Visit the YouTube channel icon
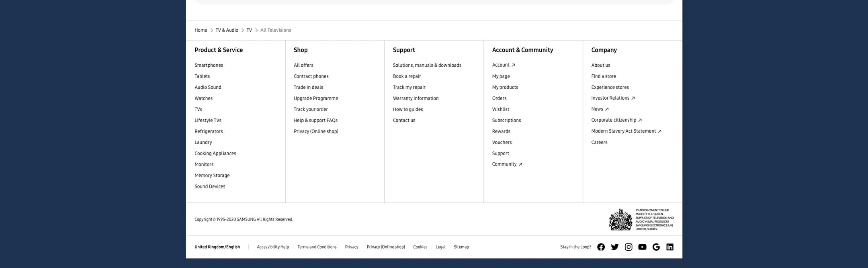868x268 pixels. [642, 247]
